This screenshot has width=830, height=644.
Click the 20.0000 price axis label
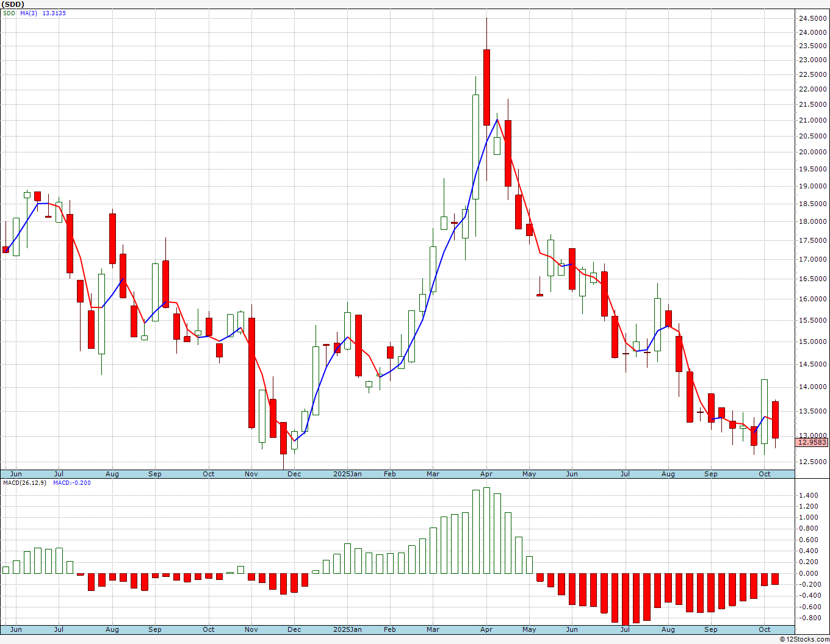point(812,152)
